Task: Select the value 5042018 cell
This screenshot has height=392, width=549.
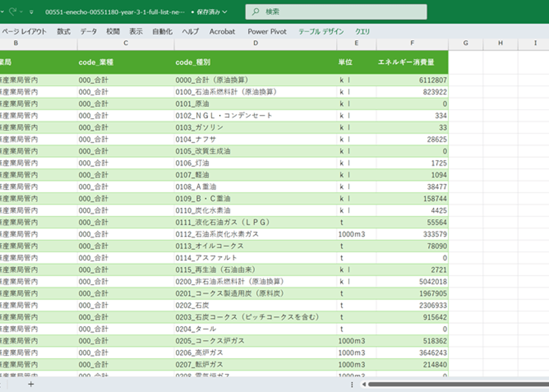Action: click(412, 282)
